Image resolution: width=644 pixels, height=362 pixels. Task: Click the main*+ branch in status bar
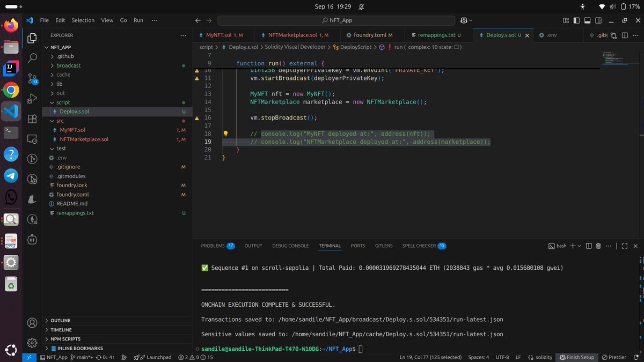(81, 357)
